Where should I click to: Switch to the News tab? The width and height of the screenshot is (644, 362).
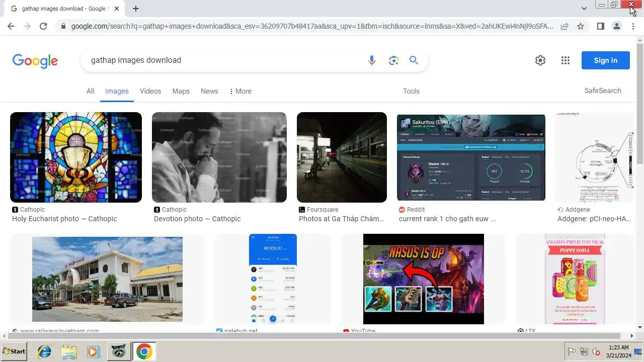pos(209,91)
